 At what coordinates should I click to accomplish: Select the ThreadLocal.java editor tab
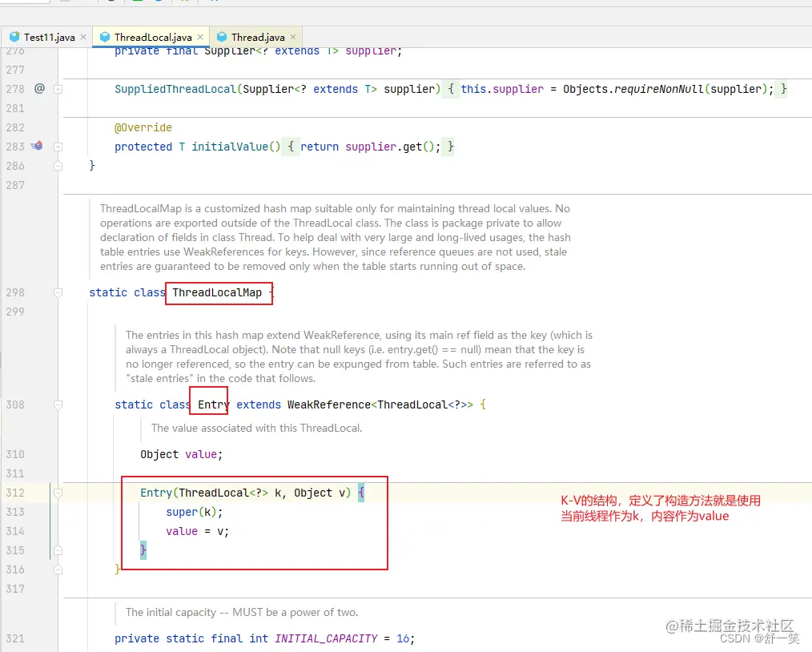[x=151, y=37]
